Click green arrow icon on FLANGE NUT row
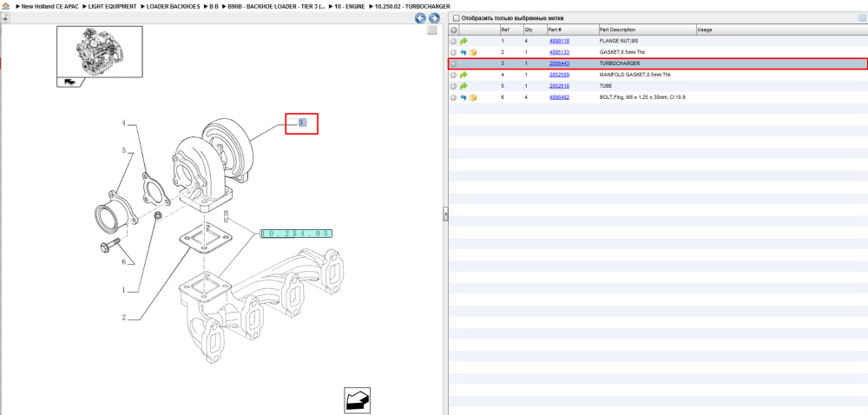The height and width of the screenshot is (415, 868). (464, 41)
